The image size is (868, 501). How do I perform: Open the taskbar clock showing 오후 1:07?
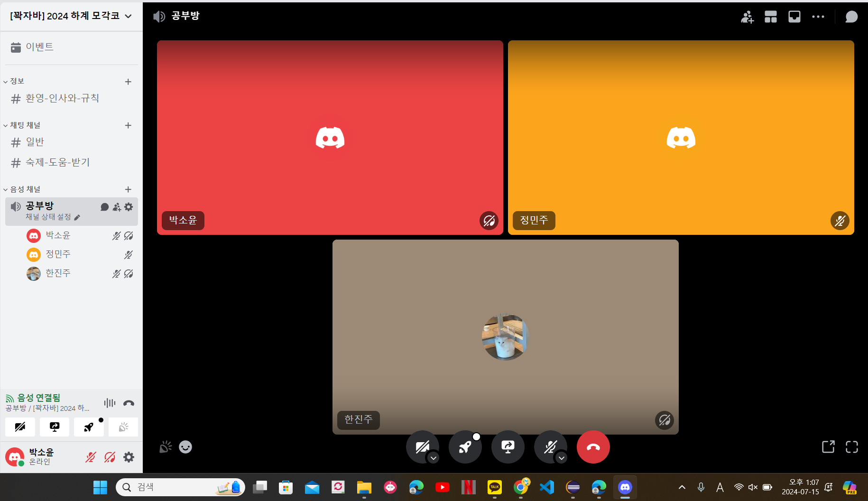801,487
